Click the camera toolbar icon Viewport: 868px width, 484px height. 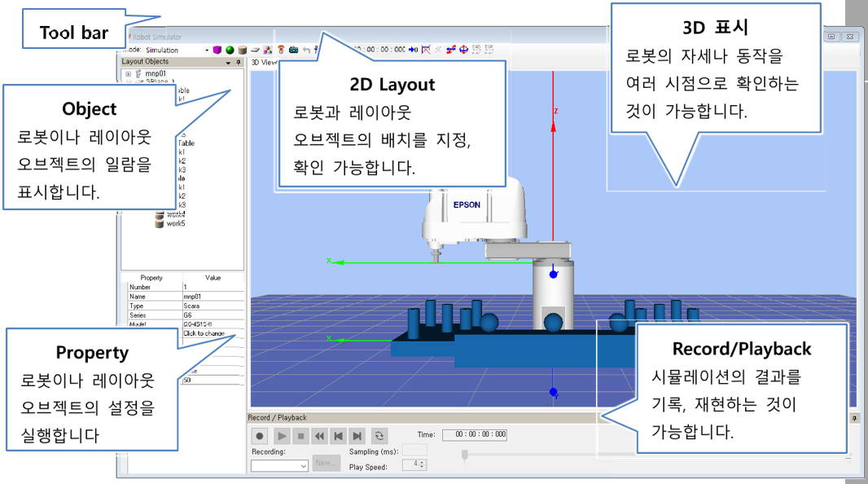(x=293, y=50)
